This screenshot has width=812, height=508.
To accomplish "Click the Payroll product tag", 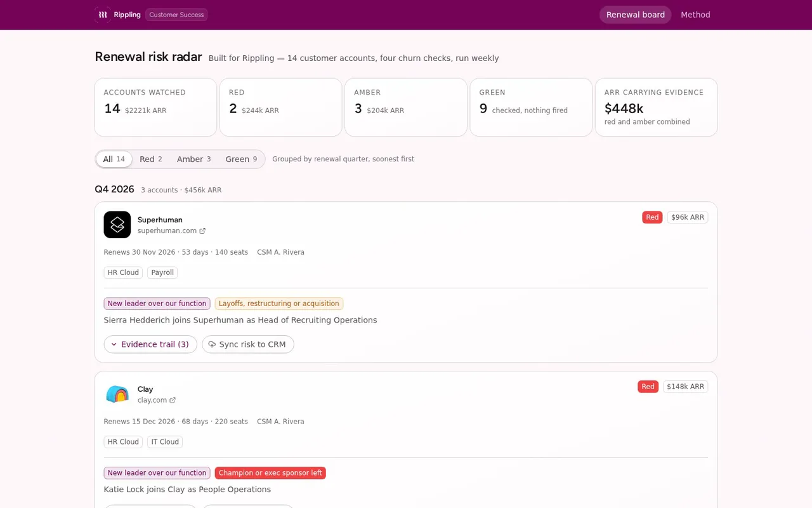I will point(162,272).
